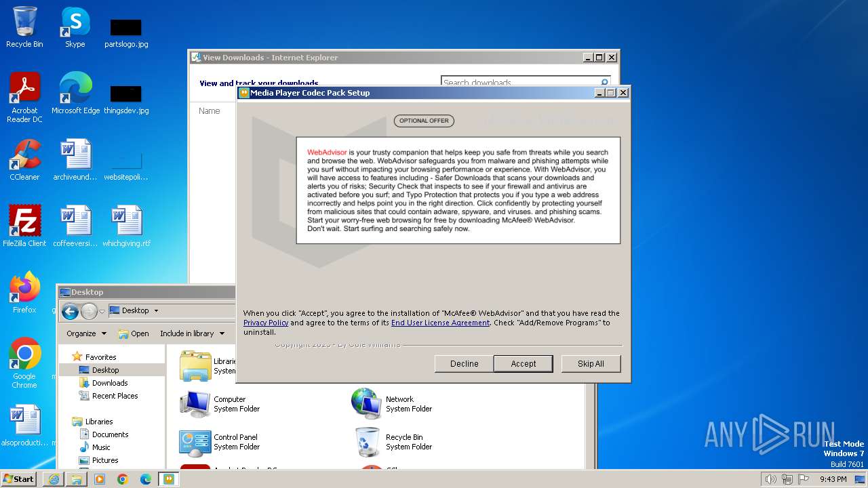
Task: Select alsoproducti... Word document icon
Action: 24,425
